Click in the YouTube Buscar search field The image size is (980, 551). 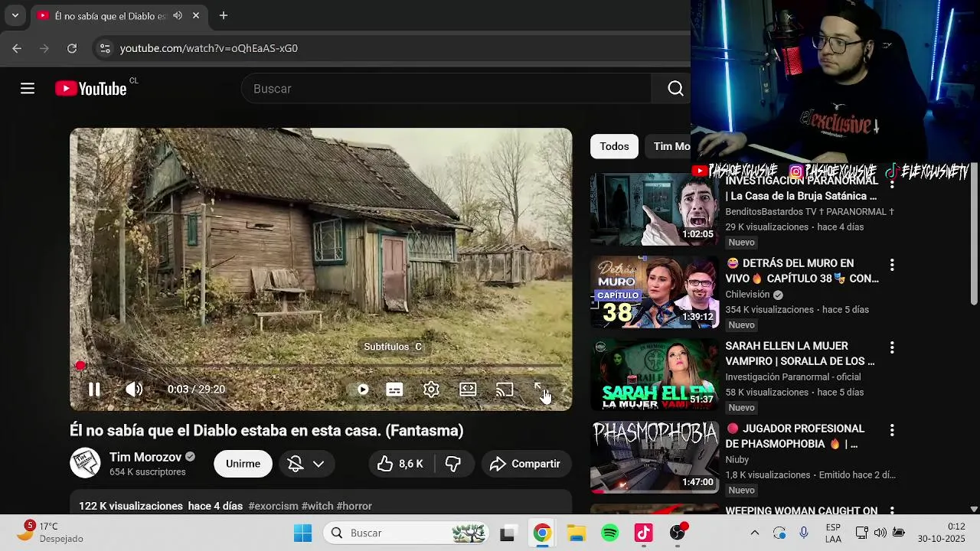[446, 89]
